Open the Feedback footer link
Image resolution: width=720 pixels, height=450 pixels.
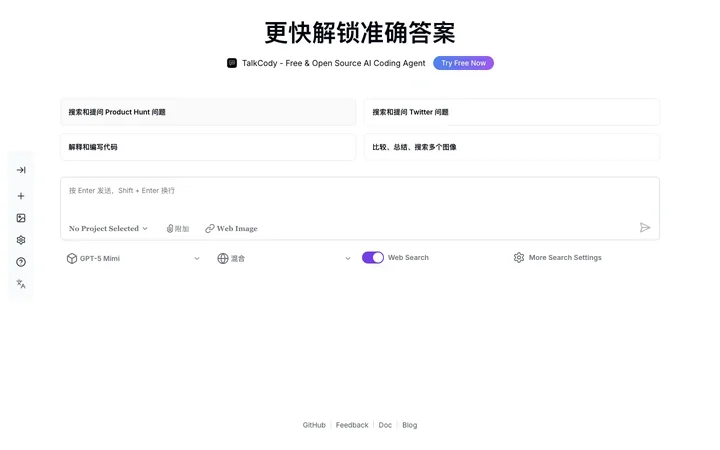(352, 425)
